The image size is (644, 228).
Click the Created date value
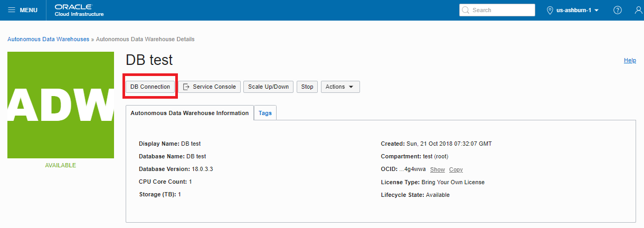[449, 144]
